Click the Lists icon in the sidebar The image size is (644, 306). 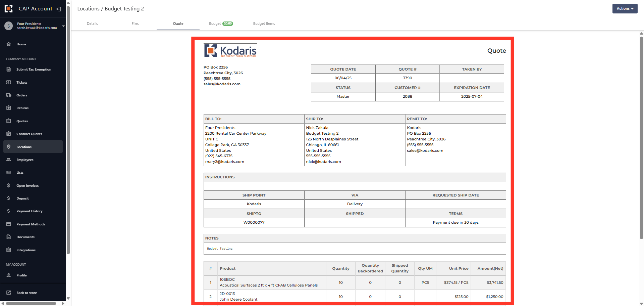tap(9, 172)
